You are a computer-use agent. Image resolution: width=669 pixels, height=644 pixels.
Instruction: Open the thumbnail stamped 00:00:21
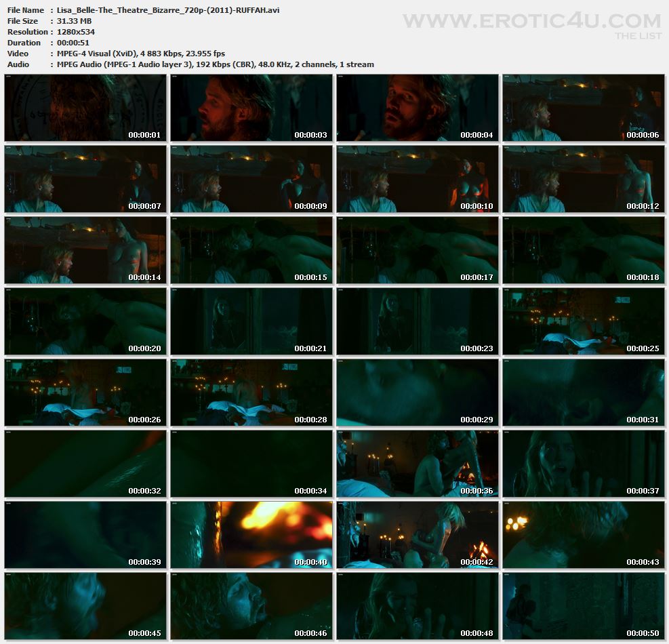251,321
